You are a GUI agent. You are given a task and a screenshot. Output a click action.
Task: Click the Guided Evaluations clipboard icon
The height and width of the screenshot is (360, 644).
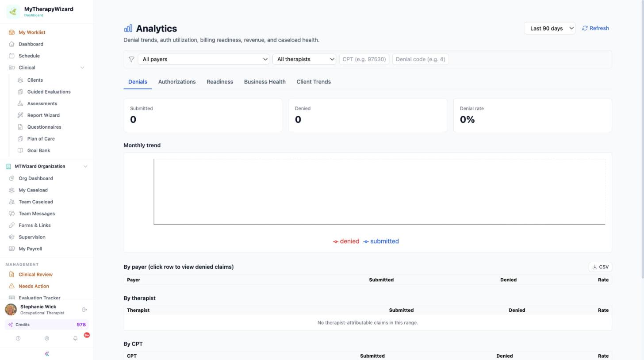pyautogui.click(x=20, y=92)
